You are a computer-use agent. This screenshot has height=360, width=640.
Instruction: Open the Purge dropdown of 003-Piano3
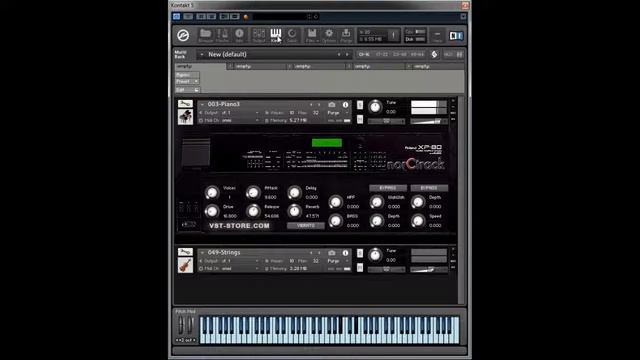(x=338, y=113)
